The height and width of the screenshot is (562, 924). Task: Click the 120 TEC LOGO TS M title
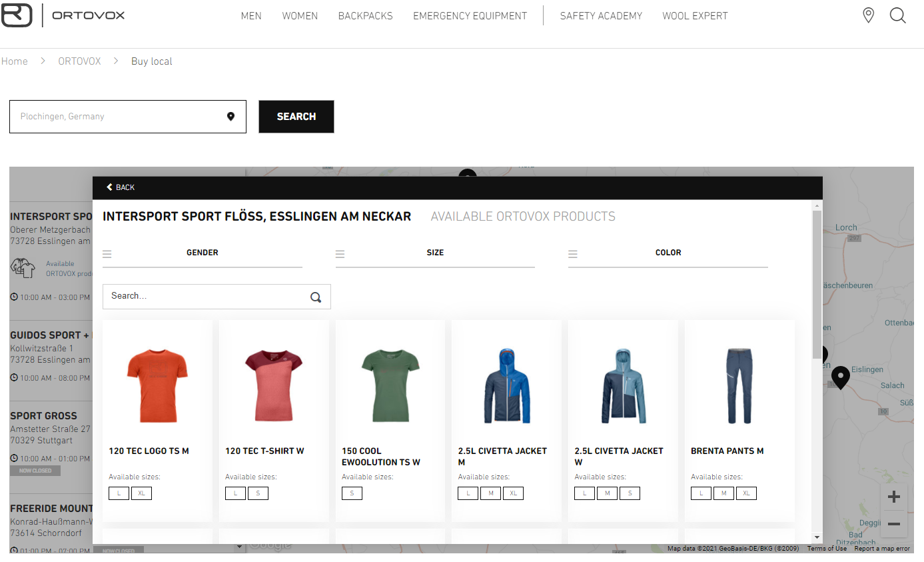(149, 451)
